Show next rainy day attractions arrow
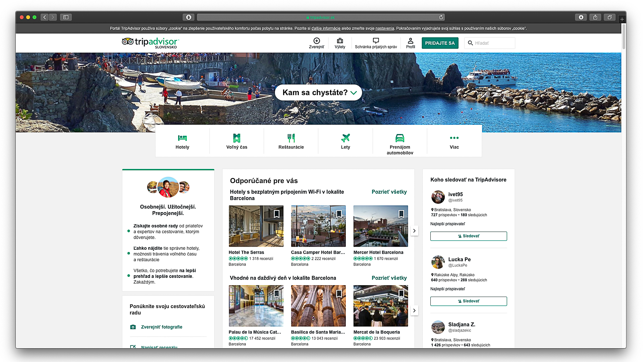Image resolution: width=644 pixels, height=362 pixels. pyautogui.click(x=414, y=310)
